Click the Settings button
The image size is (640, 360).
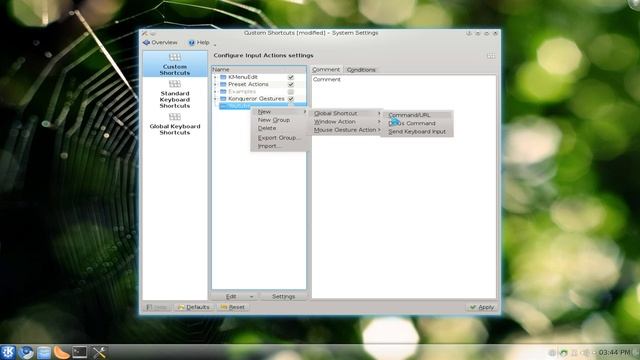283,296
